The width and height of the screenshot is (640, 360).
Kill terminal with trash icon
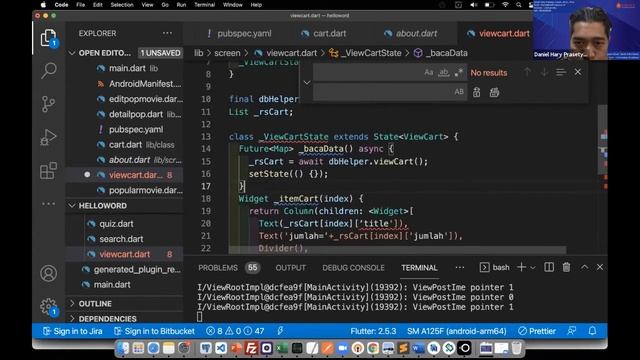pyautogui.click(x=566, y=267)
